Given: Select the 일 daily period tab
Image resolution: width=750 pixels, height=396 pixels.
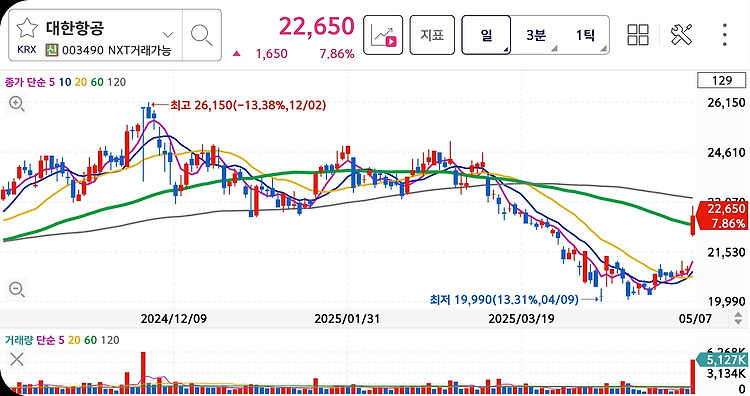Looking at the screenshot, I should pos(486,35).
